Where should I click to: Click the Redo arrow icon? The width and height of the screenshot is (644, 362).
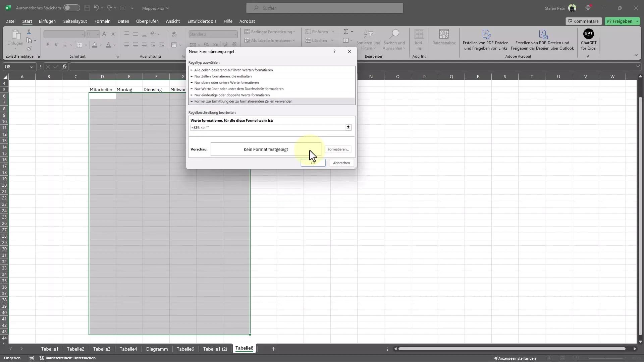110,8
